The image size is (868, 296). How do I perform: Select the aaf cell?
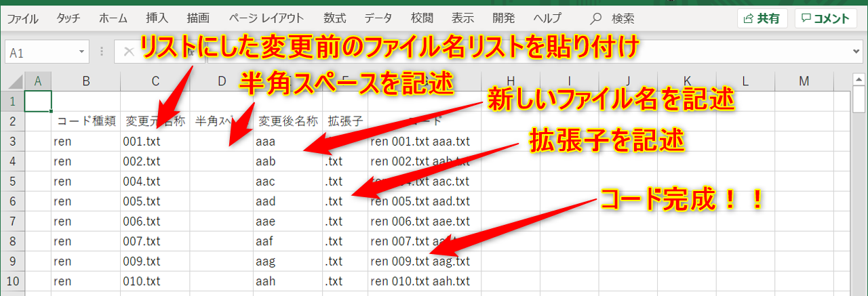point(288,241)
